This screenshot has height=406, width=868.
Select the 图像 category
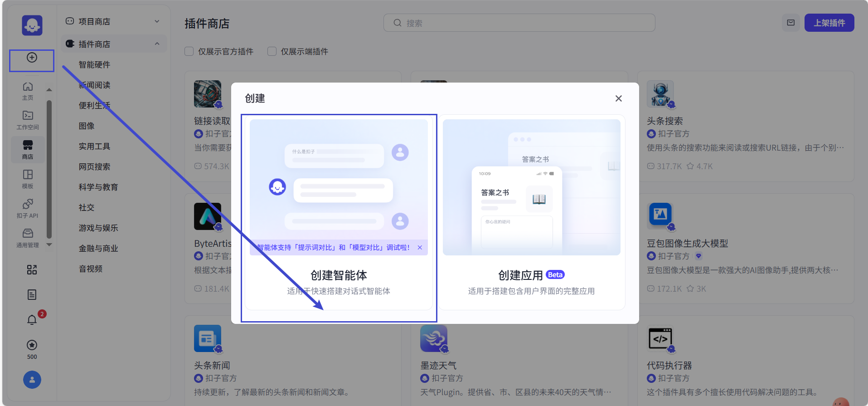pos(87,126)
